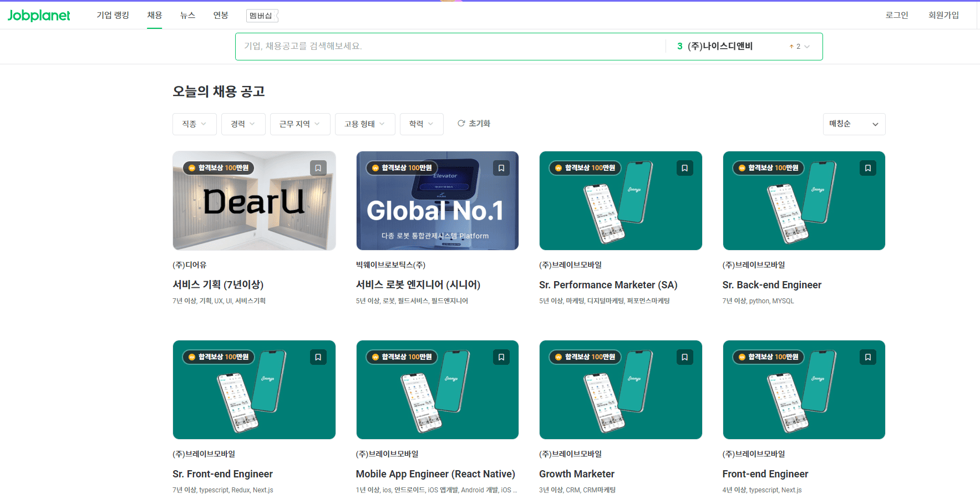Screen dimensions: 980x504
Task: Click 합격보상 100만원 badge on DearU card
Action: click(219, 167)
